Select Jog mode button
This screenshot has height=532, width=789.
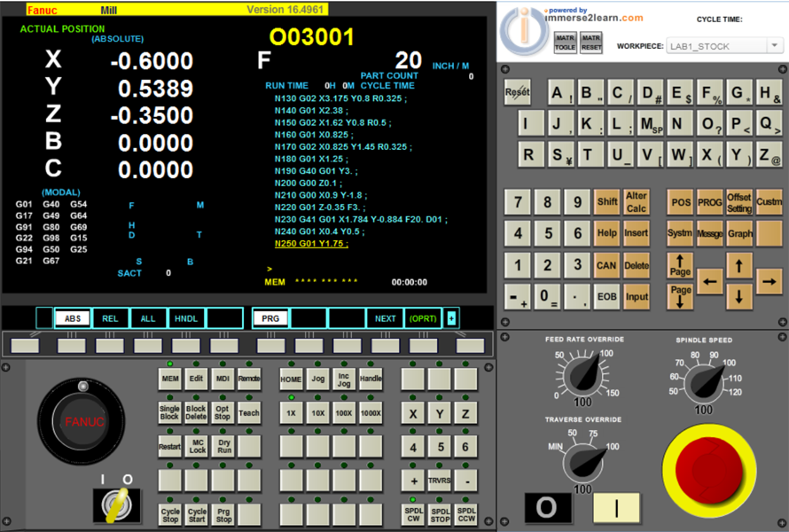[x=317, y=379]
